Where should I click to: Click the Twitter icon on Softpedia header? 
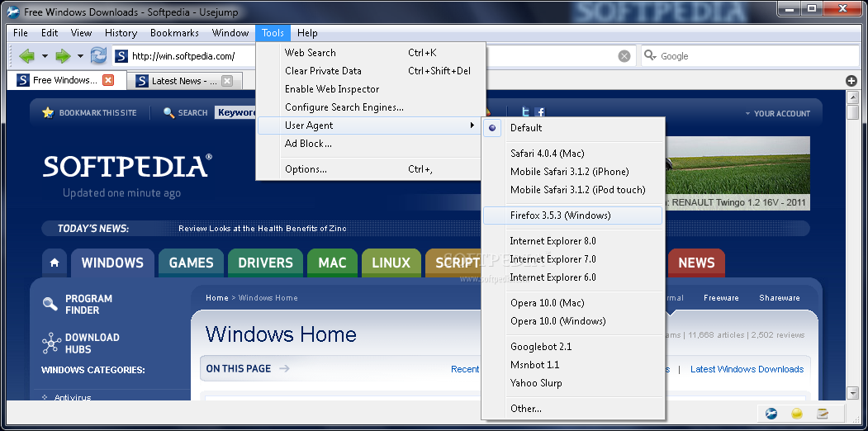(x=526, y=112)
